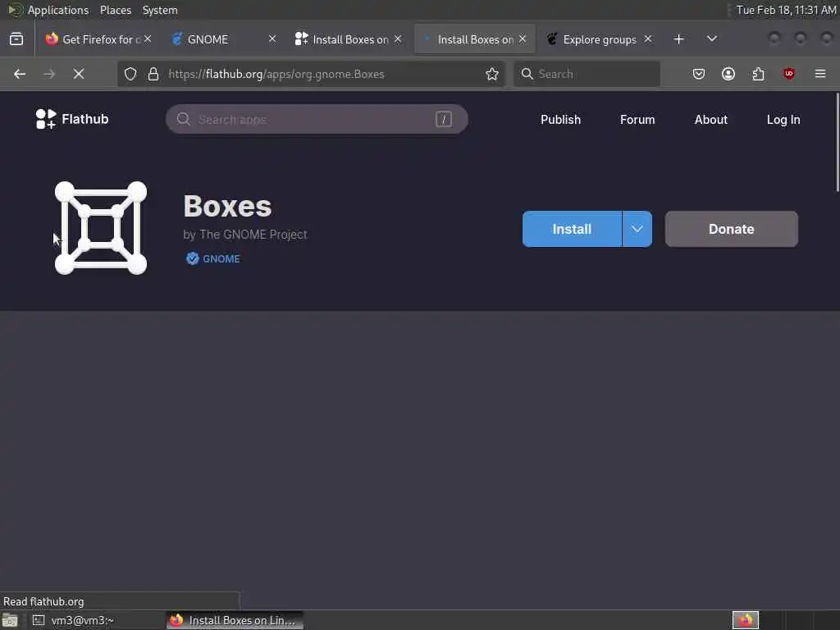Open the tracking protection shield icon
The height and width of the screenshot is (630, 840).
(x=130, y=74)
